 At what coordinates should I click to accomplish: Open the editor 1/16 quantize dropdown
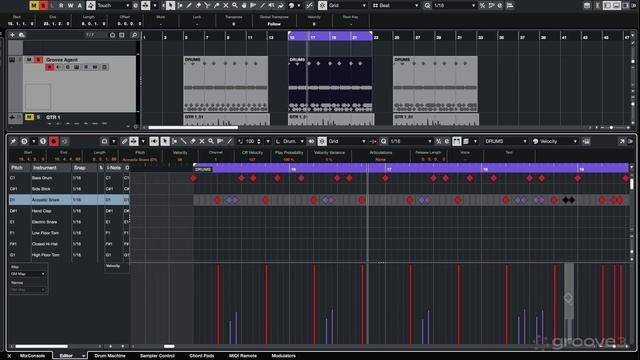click(x=410, y=141)
